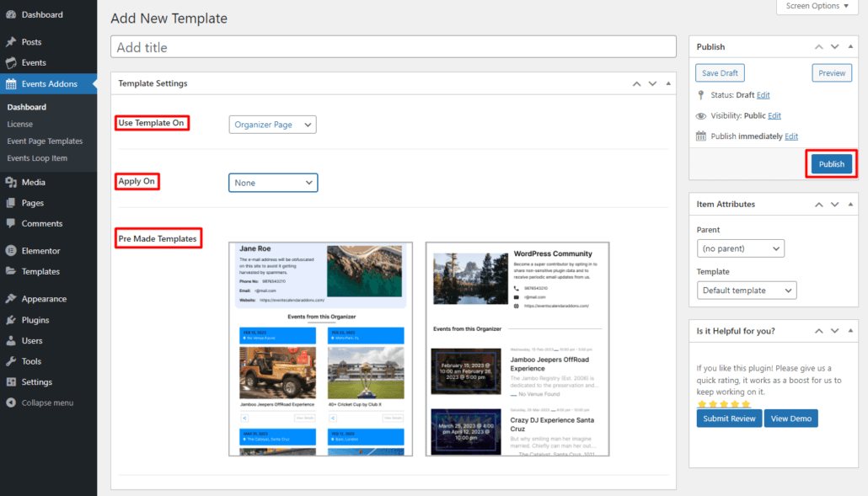This screenshot has width=868, height=496.
Task: Click the Appearance paintbrush icon
Action: [x=11, y=299]
